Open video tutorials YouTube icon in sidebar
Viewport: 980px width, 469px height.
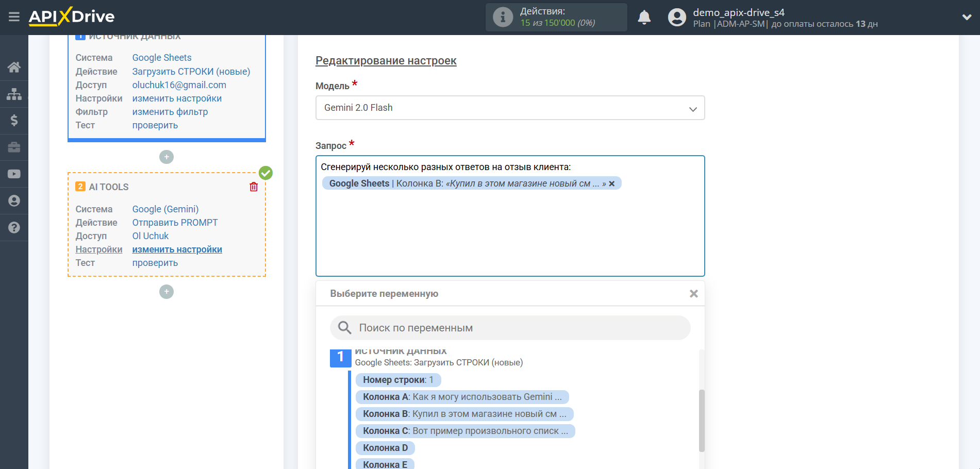coord(14,174)
